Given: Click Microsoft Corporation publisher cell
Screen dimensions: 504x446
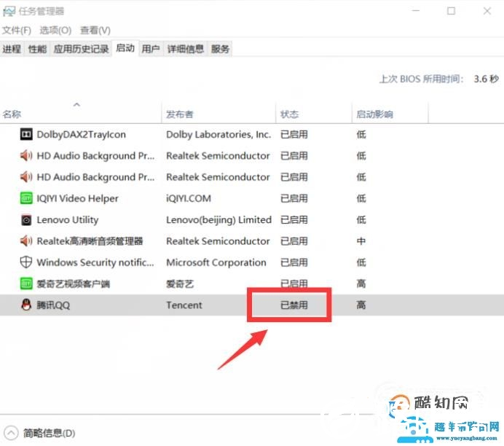Looking at the screenshot, I should point(216,262).
